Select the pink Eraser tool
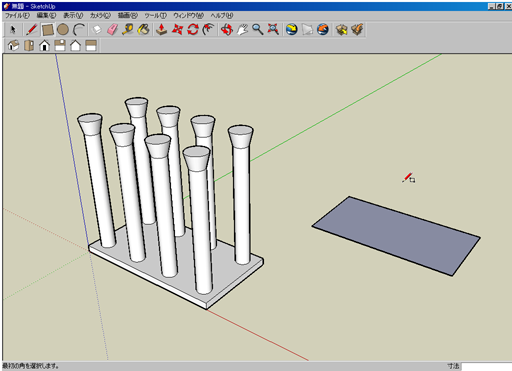 112,30
